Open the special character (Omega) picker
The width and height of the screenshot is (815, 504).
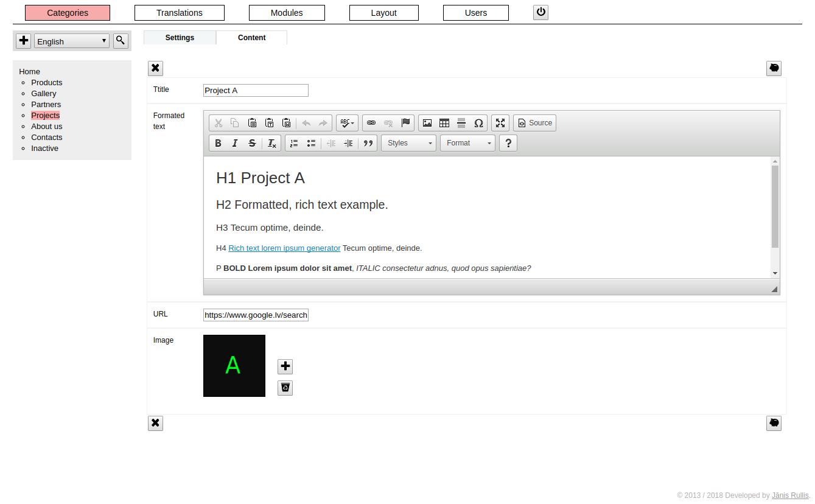coord(478,123)
